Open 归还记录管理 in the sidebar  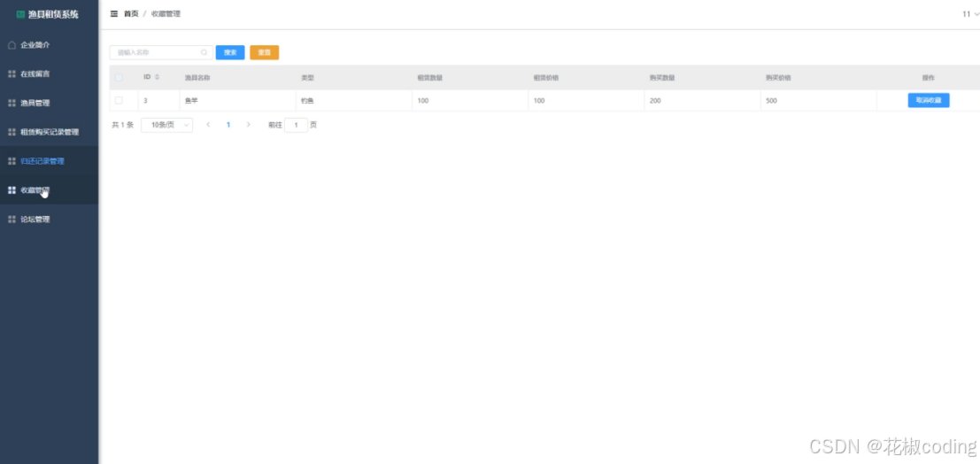[x=50, y=160]
